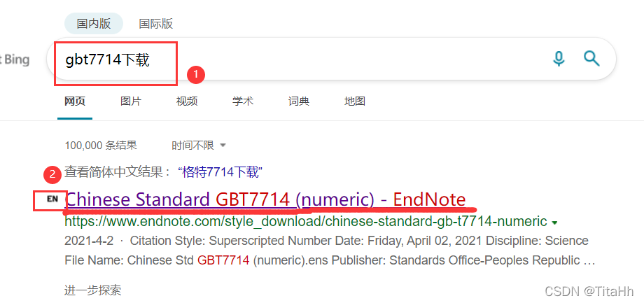Click the “格特7714下载” suggestion link

click(220, 172)
